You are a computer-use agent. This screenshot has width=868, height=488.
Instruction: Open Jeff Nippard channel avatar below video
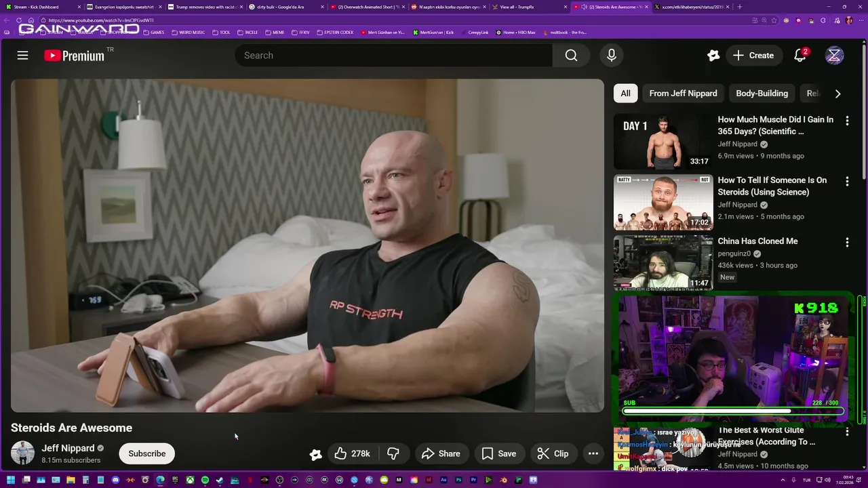point(22,453)
